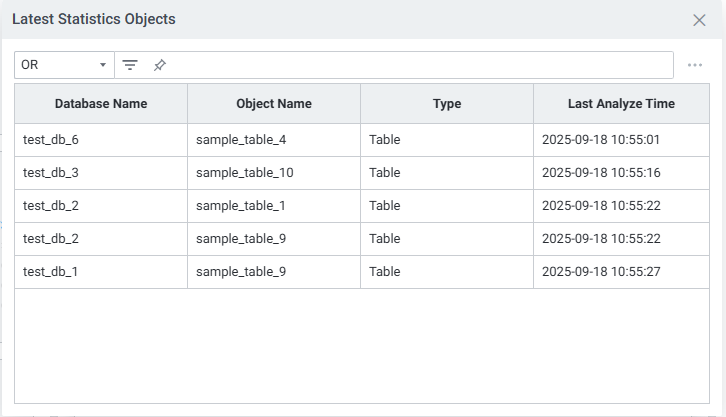Click the 2025-09-18 10:55:01 timestamp cell
Viewport: 726px width, 417px height.
[x=601, y=140]
